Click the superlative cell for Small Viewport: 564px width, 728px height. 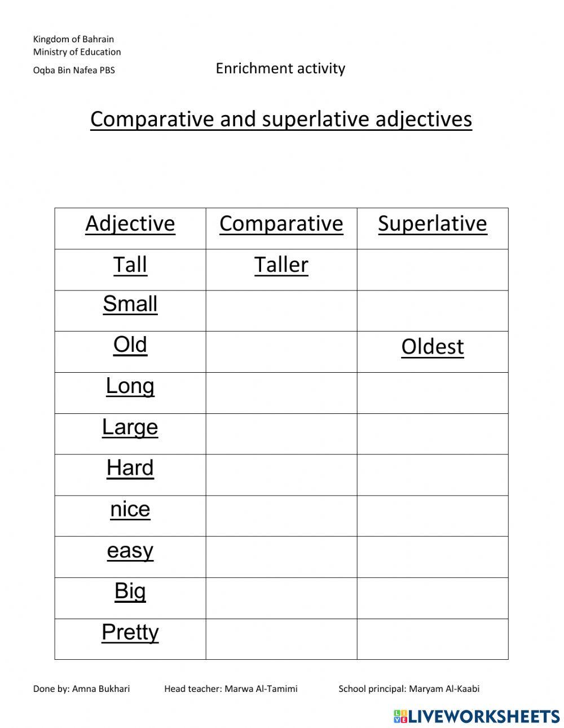433,311
